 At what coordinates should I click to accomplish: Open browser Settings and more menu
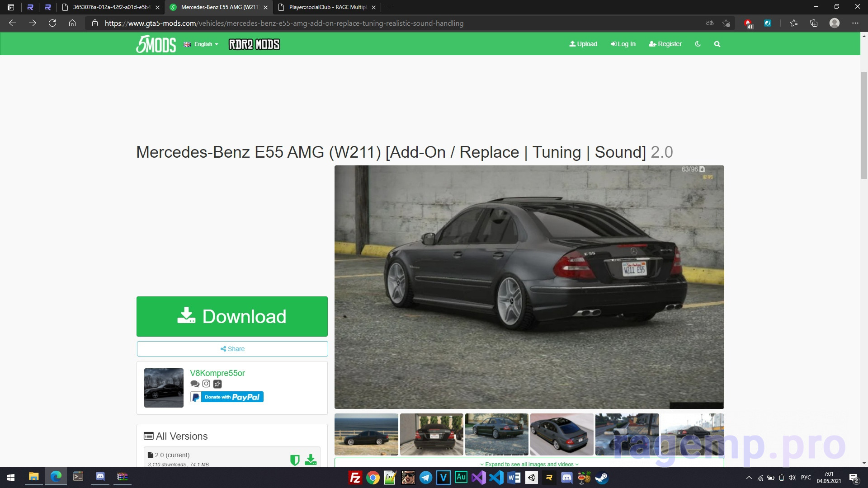tap(855, 23)
